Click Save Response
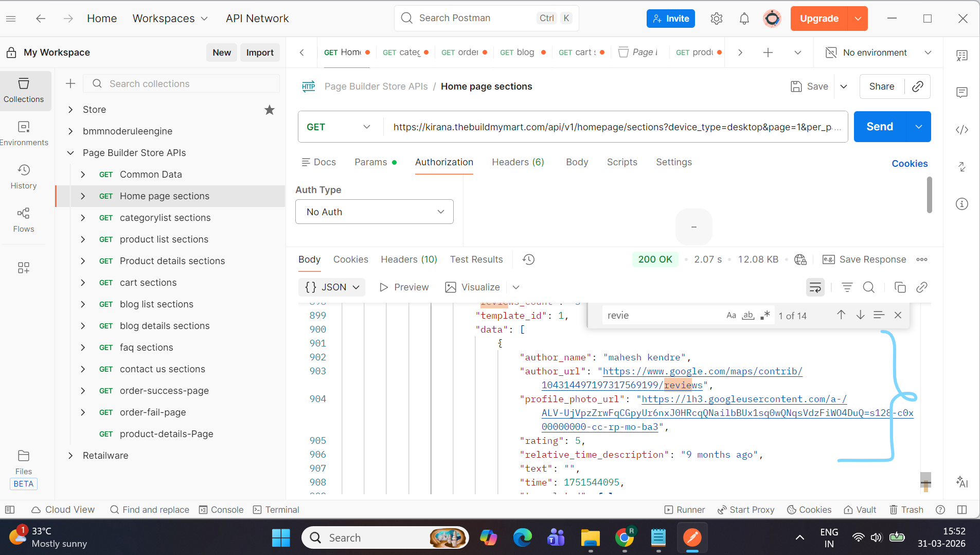980x555 pixels. coord(864,259)
